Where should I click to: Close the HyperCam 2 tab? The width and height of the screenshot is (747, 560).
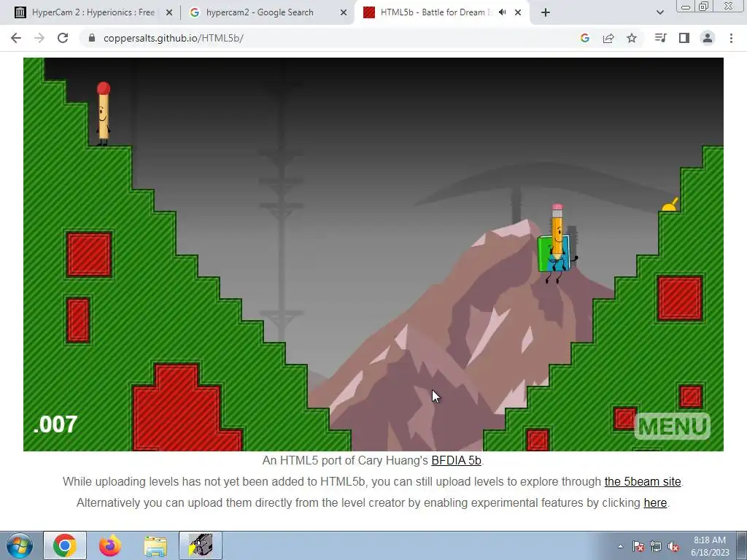pyautogui.click(x=169, y=13)
